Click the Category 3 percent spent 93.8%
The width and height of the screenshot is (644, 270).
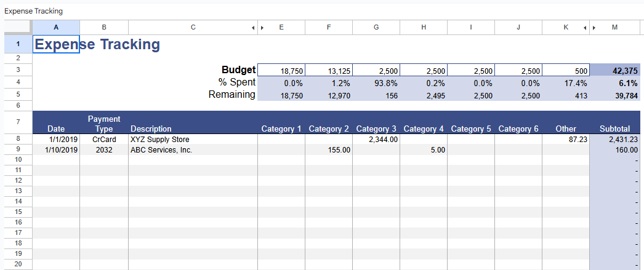[x=376, y=83]
